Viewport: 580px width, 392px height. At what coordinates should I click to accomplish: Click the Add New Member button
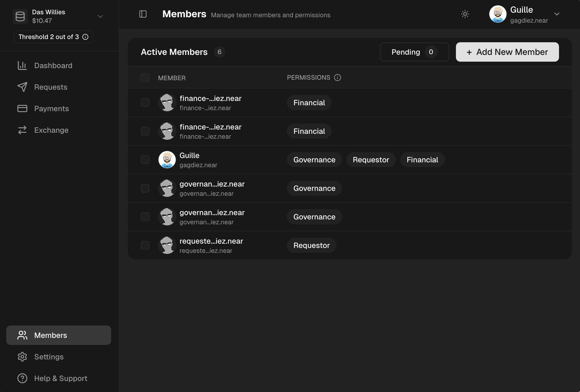[x=507, y=52]
